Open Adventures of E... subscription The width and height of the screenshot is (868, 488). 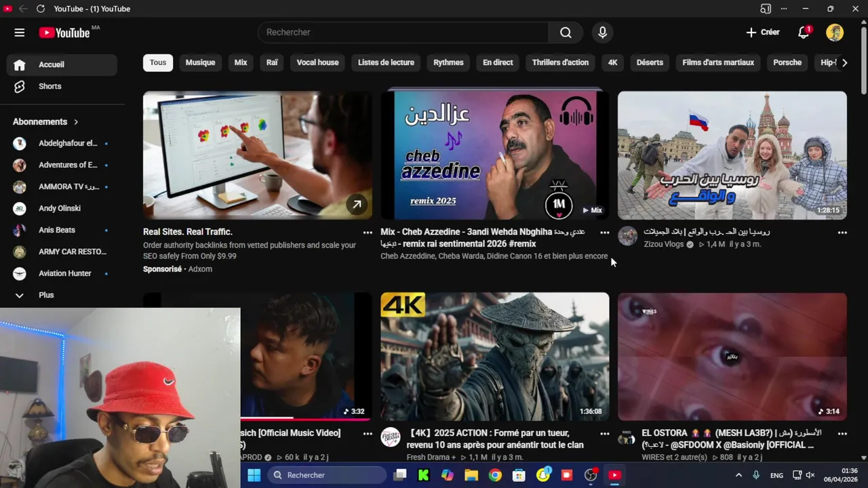click(x=62, y=165)
